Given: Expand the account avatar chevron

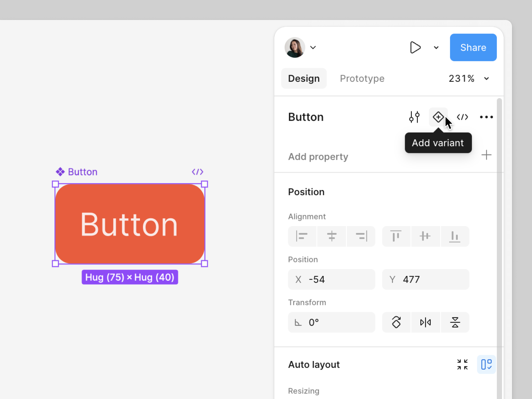Looking at the screenshot, I should (313, 47).
